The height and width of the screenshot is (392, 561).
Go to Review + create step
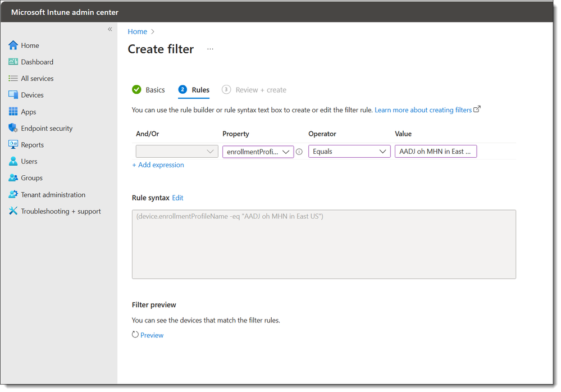click(254, 90)
